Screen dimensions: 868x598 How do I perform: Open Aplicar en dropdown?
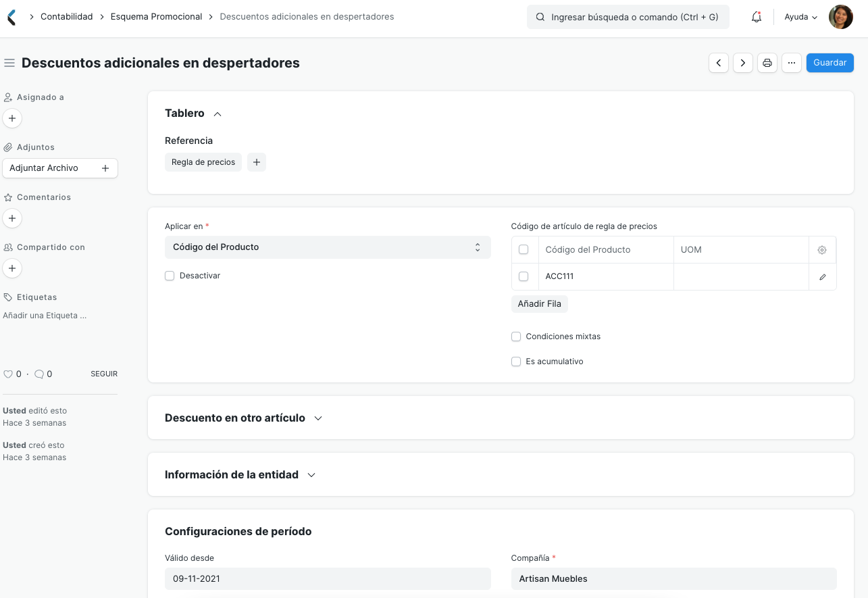point(328,247)
